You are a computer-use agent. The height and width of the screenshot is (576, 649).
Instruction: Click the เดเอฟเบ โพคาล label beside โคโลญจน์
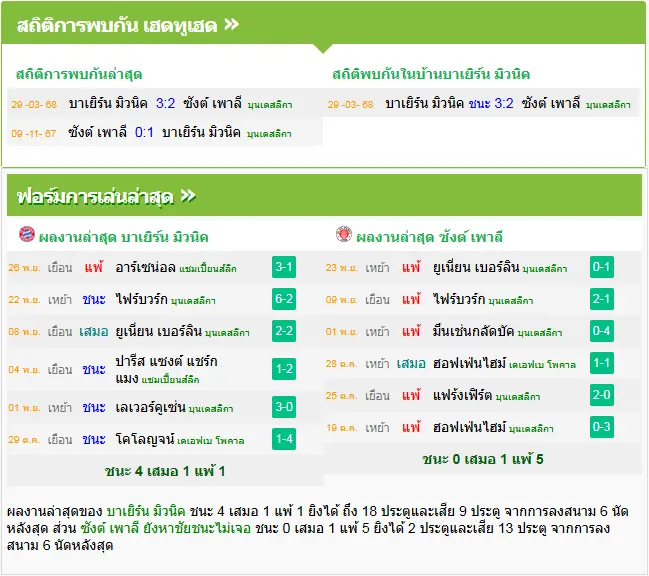tap(211, 441)
